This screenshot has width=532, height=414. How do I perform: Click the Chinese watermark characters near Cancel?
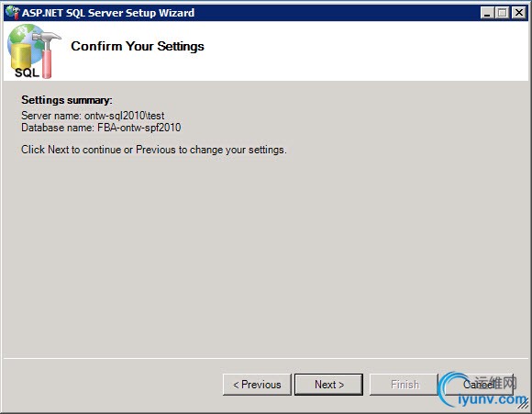495,383
